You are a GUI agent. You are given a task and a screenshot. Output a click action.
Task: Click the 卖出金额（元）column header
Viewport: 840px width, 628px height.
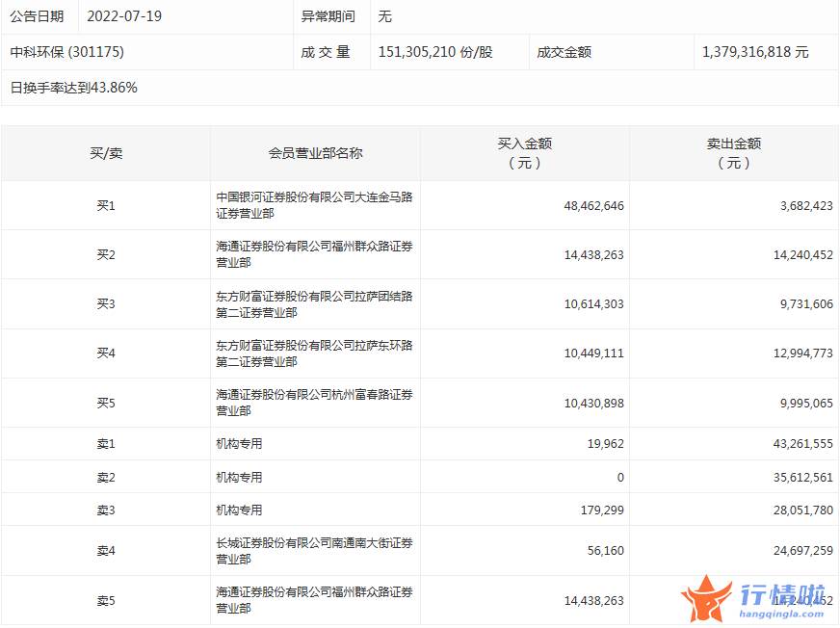coord(734,153)
